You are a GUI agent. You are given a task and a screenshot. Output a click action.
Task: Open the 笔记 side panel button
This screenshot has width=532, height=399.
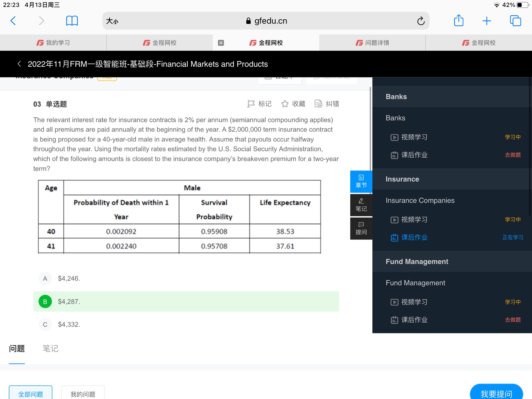click(x=361, y=205)
